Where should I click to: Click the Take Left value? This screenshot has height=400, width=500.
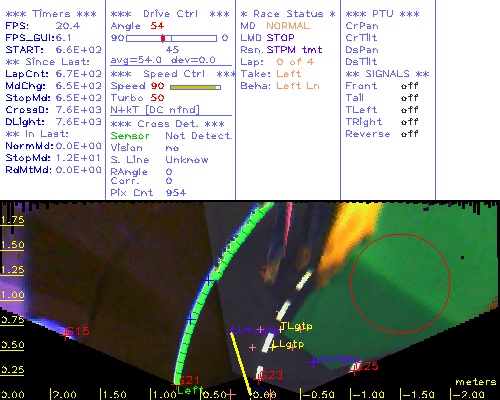[288, 74]
